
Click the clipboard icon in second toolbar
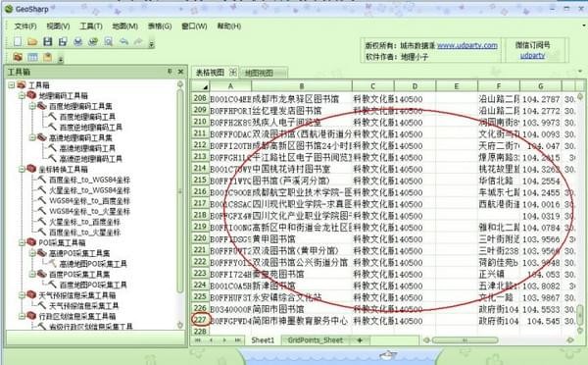click(x=48, y=57)
